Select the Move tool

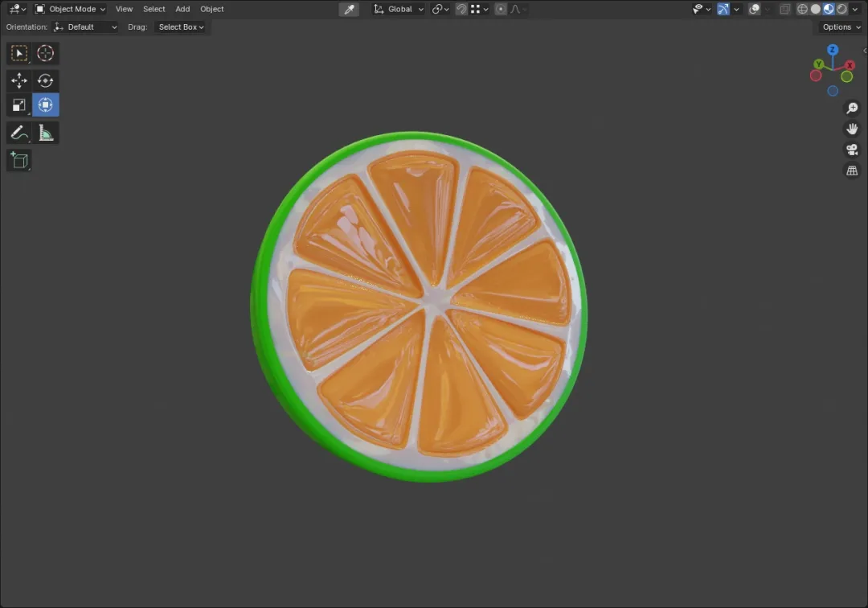click(18, 81)
